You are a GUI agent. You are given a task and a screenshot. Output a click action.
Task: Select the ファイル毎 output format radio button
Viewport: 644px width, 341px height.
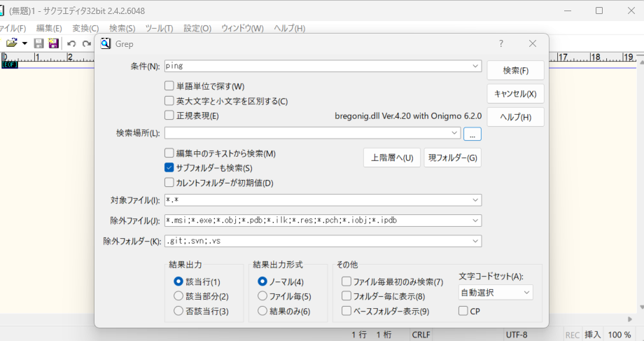click(x=263, y=296)
